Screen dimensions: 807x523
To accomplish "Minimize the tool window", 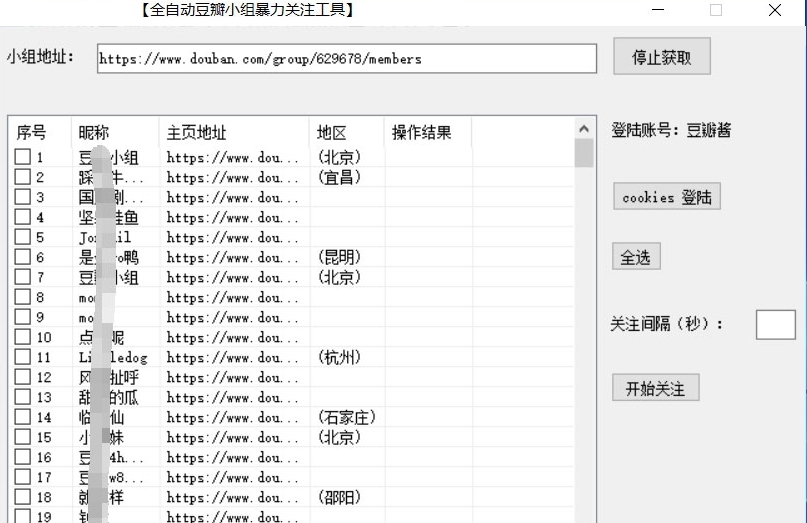I will [658, 10].
